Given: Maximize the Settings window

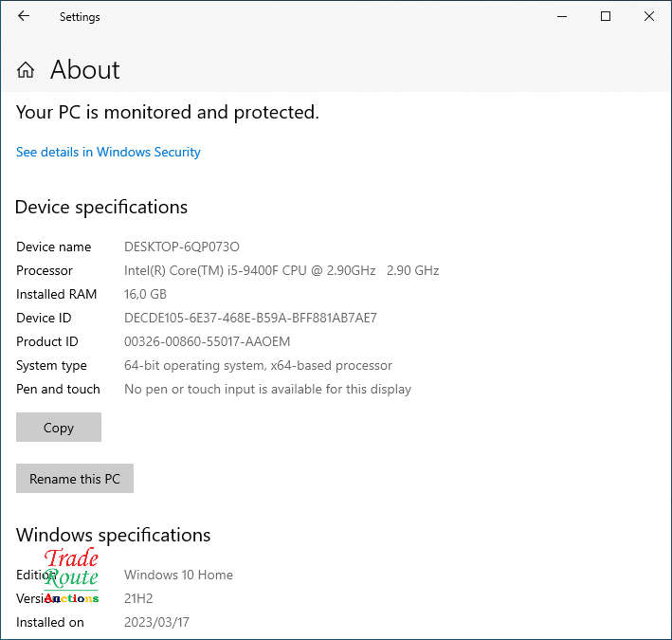Looking at the screenshot, I should [x=606, y=16].
